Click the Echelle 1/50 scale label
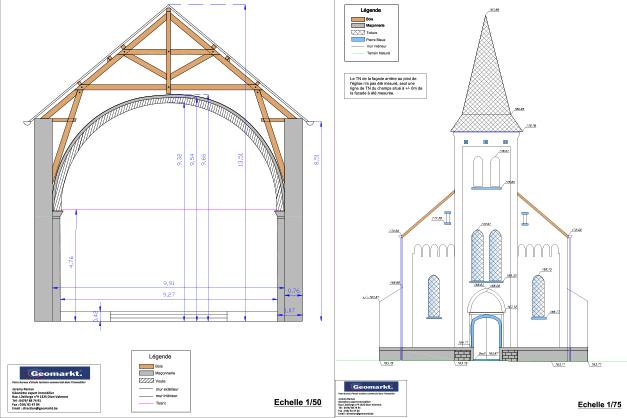 tap(297, 403)
